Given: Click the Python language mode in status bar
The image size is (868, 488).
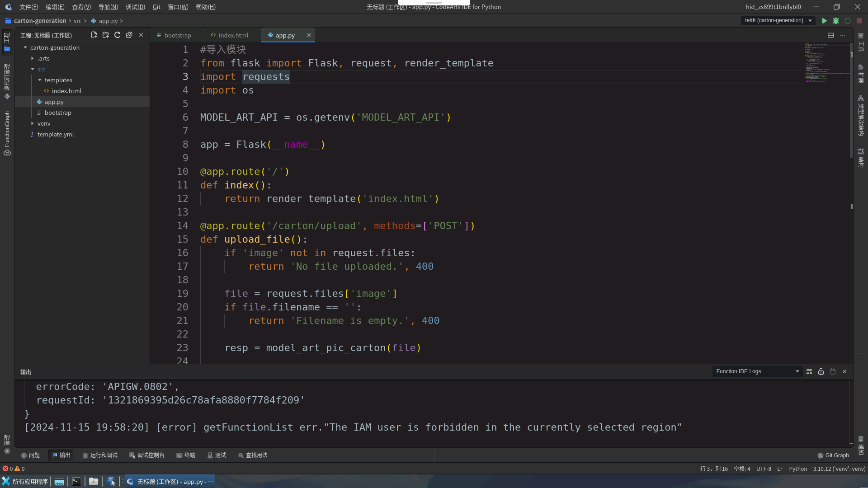Looking at the screenshot, I should pos(797,469).
